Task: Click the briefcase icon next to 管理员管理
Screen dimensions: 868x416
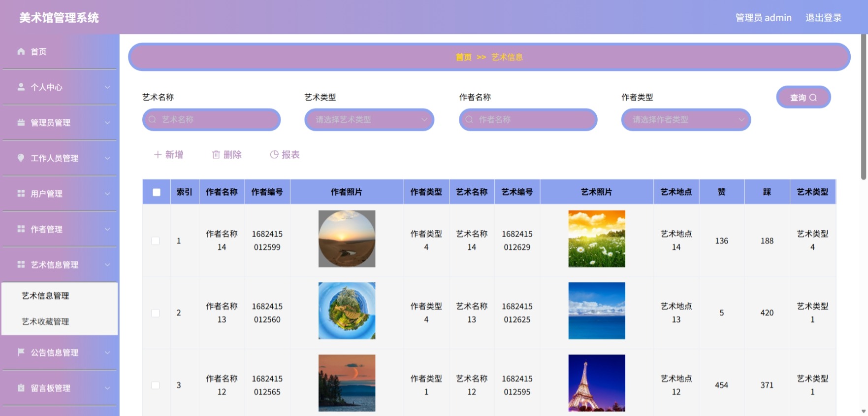Action: 21,122
